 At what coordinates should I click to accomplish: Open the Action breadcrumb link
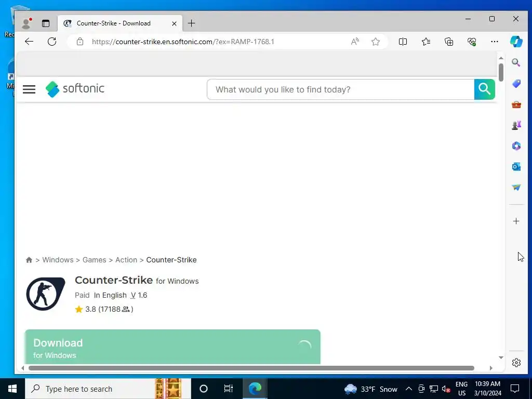coord(126,260)
